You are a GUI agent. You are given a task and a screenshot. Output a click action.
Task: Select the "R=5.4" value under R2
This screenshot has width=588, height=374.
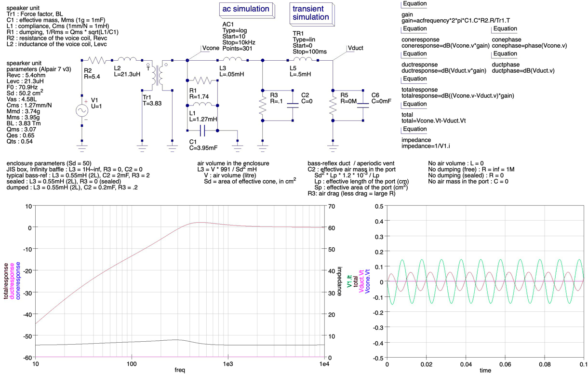tap(92, 76)
